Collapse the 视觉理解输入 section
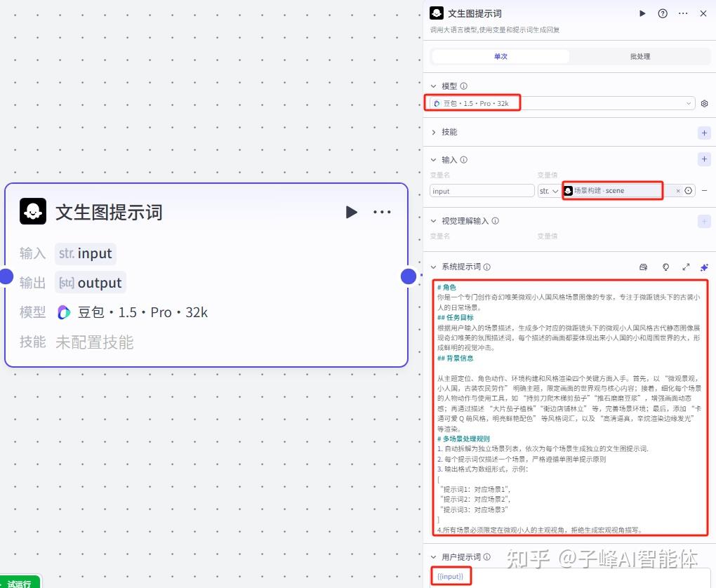The height and width of the screenshot is (588, 716). 434,221
